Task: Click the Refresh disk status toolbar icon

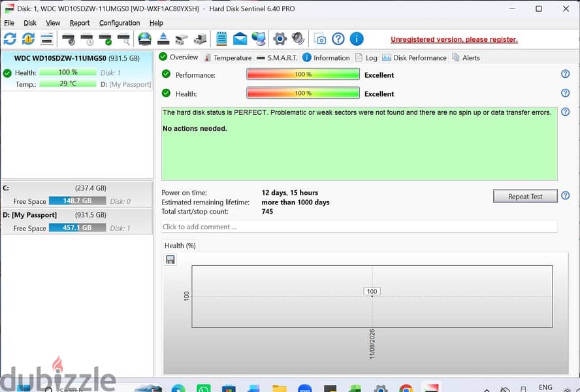Action: 10,39
